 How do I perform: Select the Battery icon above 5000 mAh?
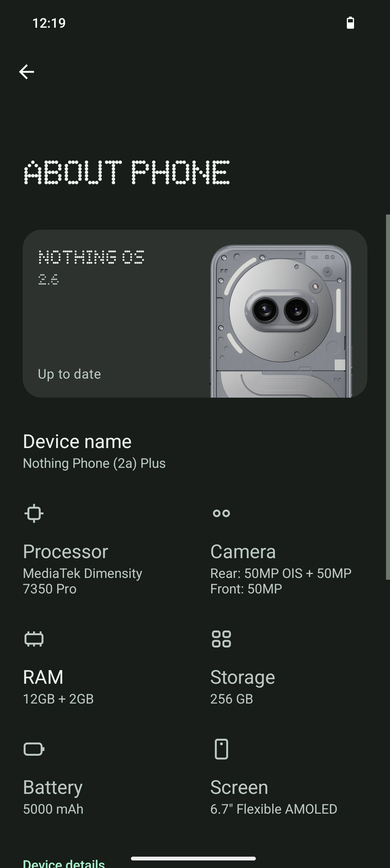[x=33, y=750]
